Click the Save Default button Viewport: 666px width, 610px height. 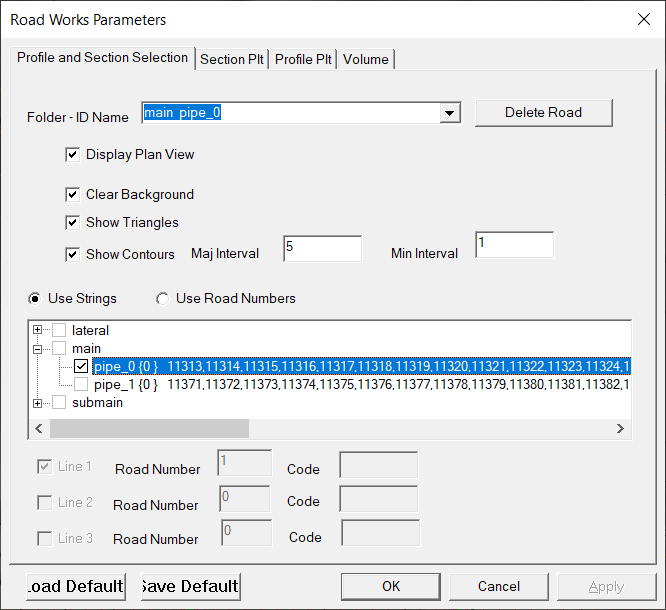point(190,586)
